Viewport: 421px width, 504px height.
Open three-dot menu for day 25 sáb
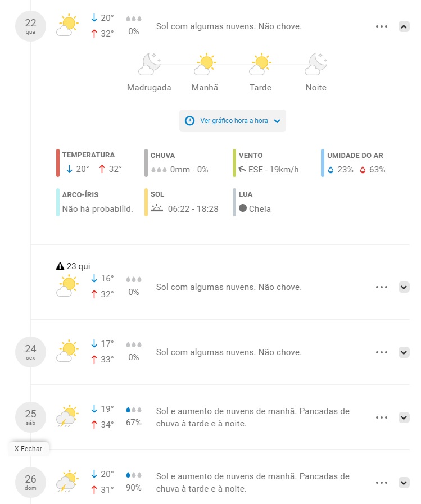coord(382,417)
